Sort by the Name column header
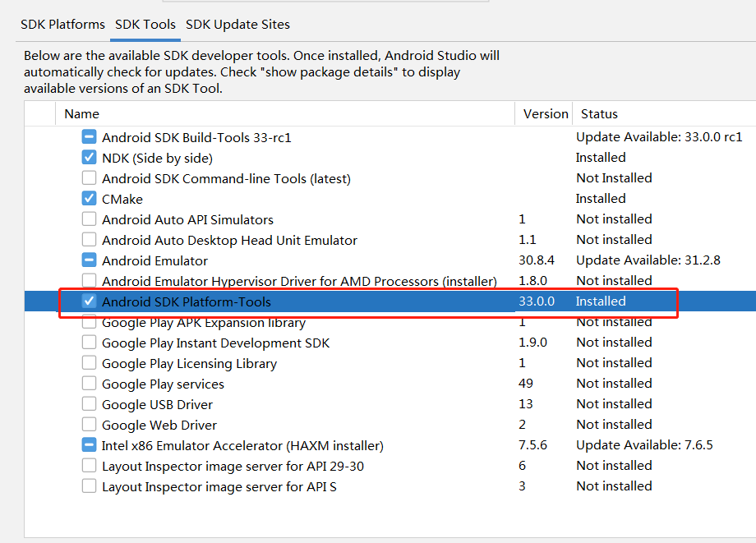Screen dimensions: 756x543 [x=284, y=113]
